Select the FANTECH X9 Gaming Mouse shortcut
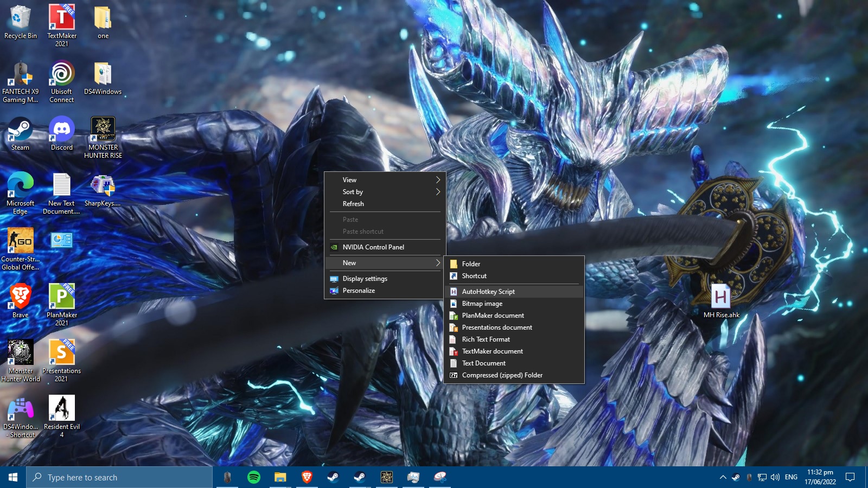The width and height of the screenshot is (868, 488). [x=21, y=81]
